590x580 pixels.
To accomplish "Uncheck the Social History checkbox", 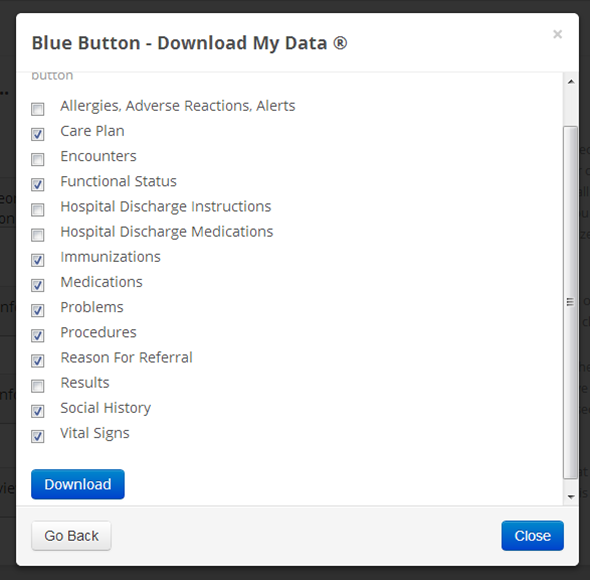I will pos(38,411).
